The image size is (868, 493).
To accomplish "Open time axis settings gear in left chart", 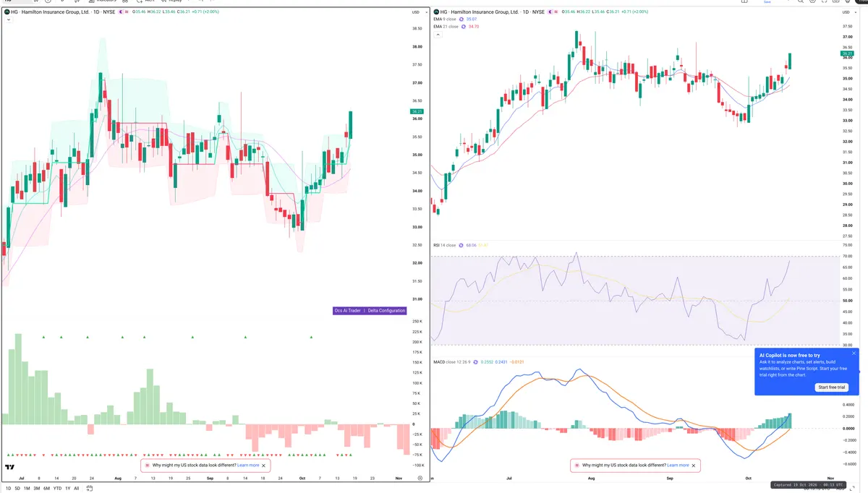I will pyautogui.click(x=420, y=478).
